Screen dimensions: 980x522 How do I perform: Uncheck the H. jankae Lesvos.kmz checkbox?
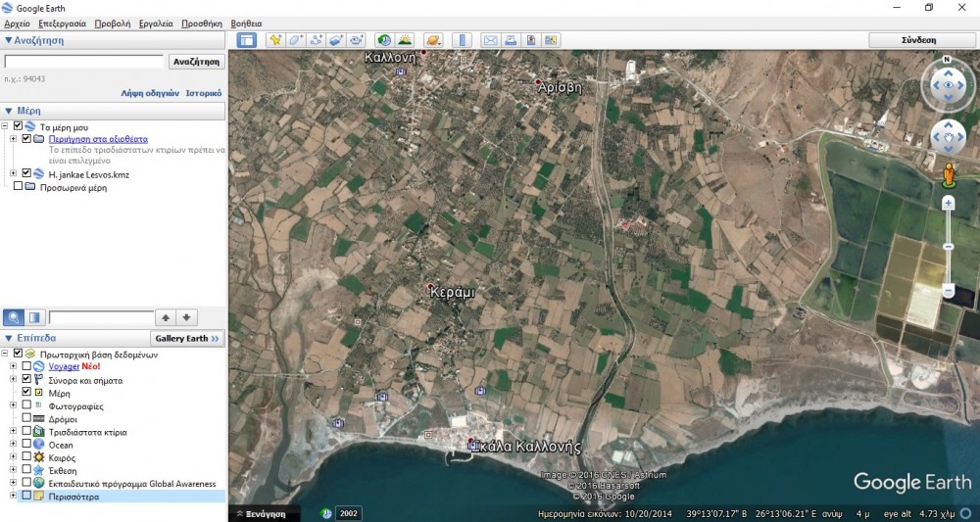pos(26,173)
